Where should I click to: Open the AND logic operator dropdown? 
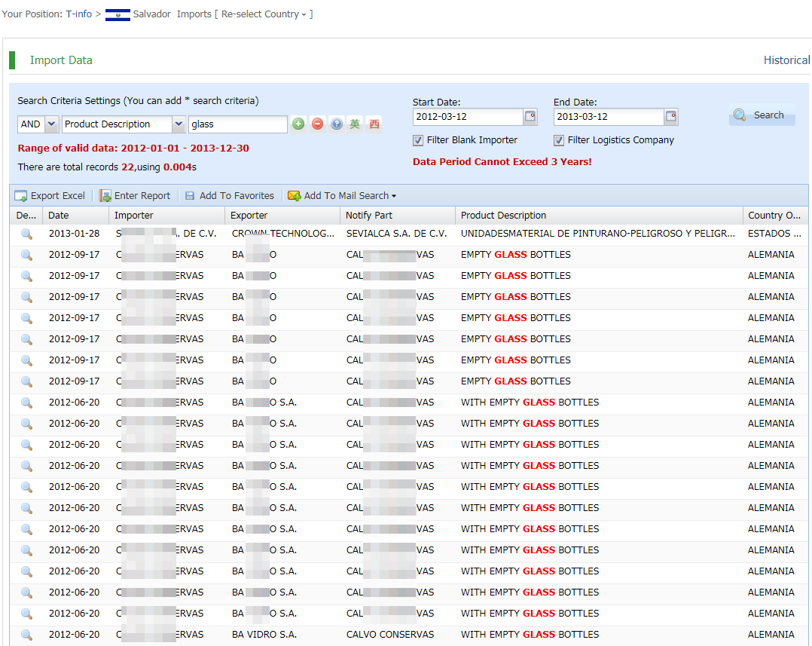coord(51,124)
